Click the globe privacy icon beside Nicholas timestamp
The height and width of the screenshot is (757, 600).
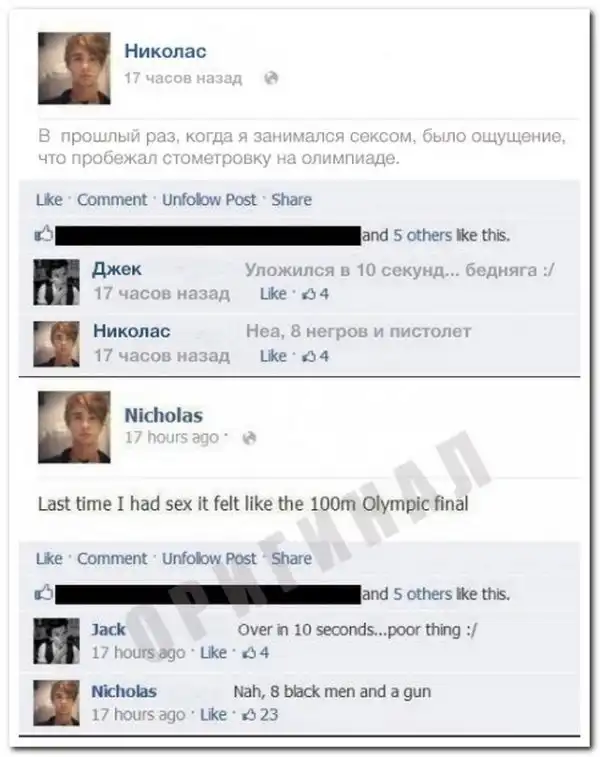[249, 438]
